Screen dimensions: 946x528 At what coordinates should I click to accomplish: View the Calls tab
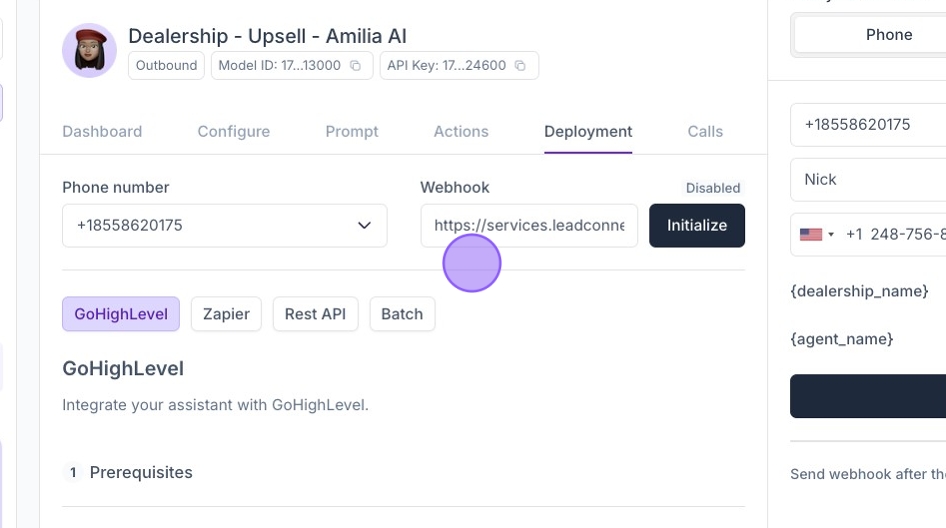(x=705, y=131)
